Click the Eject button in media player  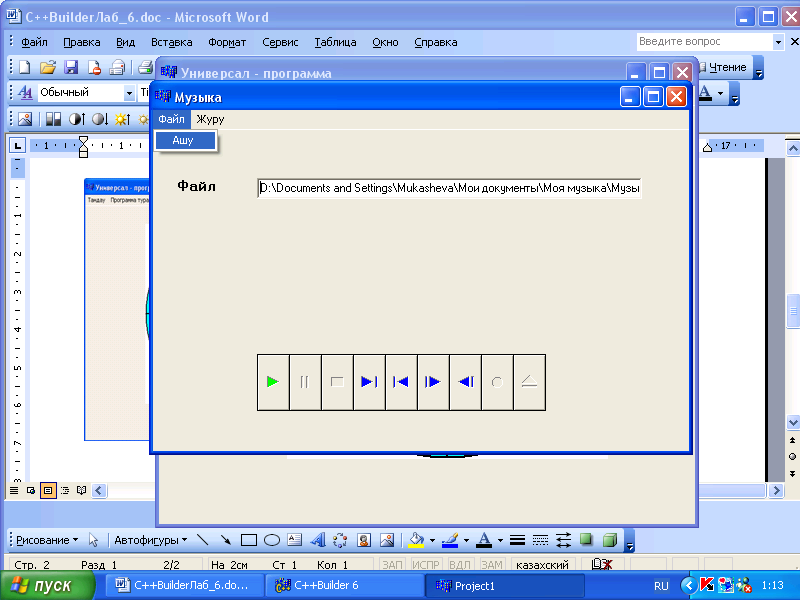coord(529,382)
